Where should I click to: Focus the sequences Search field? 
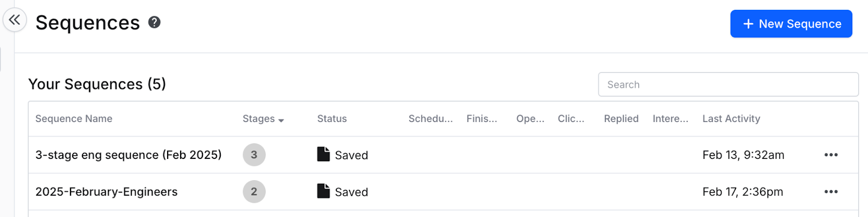728,85
